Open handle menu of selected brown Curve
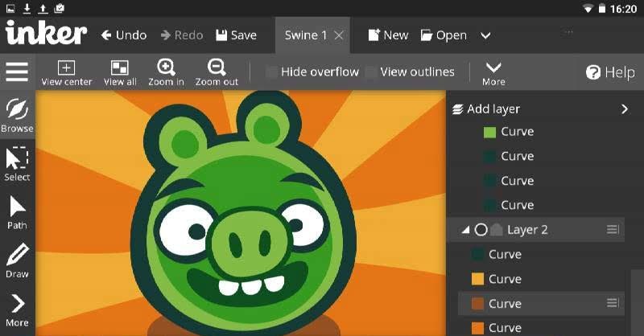Screen dimensions: 644x336 pyautogui.click(x=613, y=303)
